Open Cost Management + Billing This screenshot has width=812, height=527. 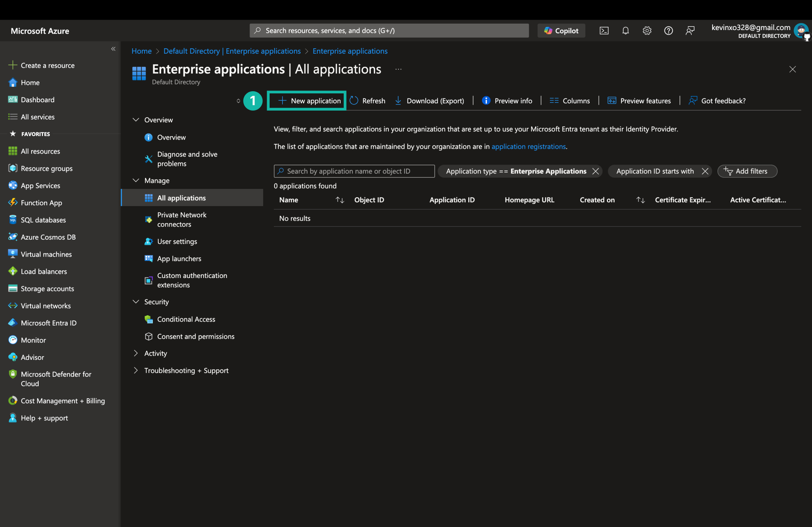point(57,401)
